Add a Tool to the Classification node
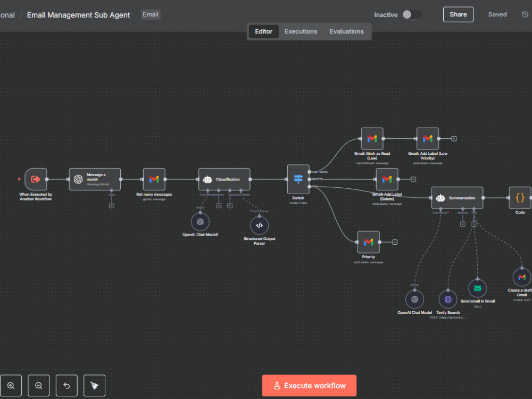 (230, 205)
